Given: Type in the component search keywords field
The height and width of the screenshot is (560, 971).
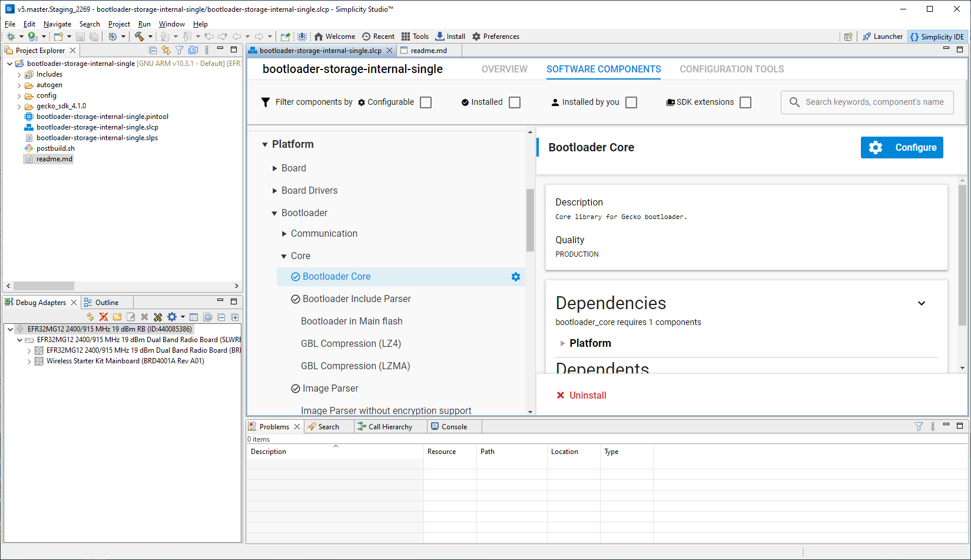Looking at the screenshot, I should [x=867, y=102].
